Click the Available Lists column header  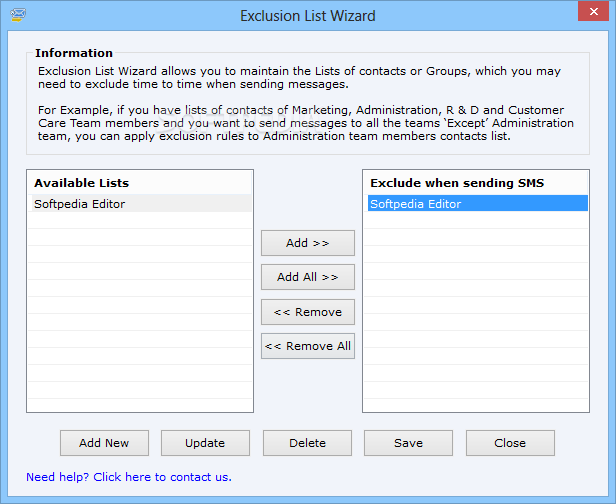[x=140, y=183]
